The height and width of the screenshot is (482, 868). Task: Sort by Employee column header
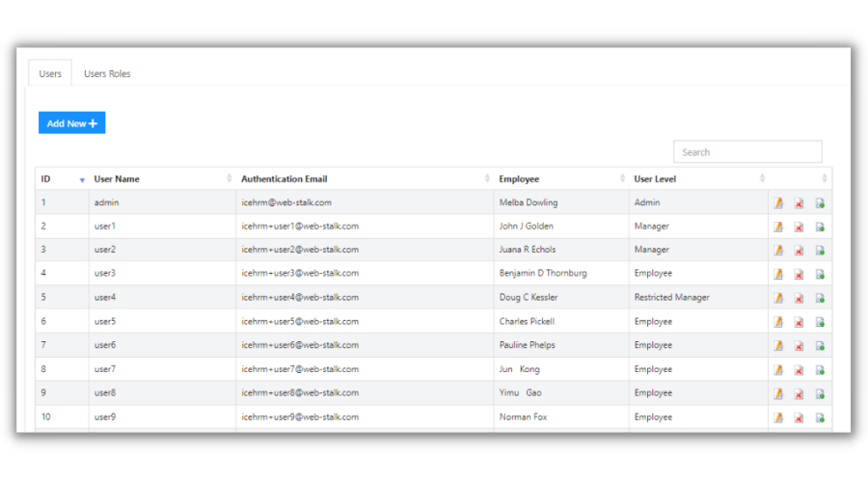pos(519,179)
